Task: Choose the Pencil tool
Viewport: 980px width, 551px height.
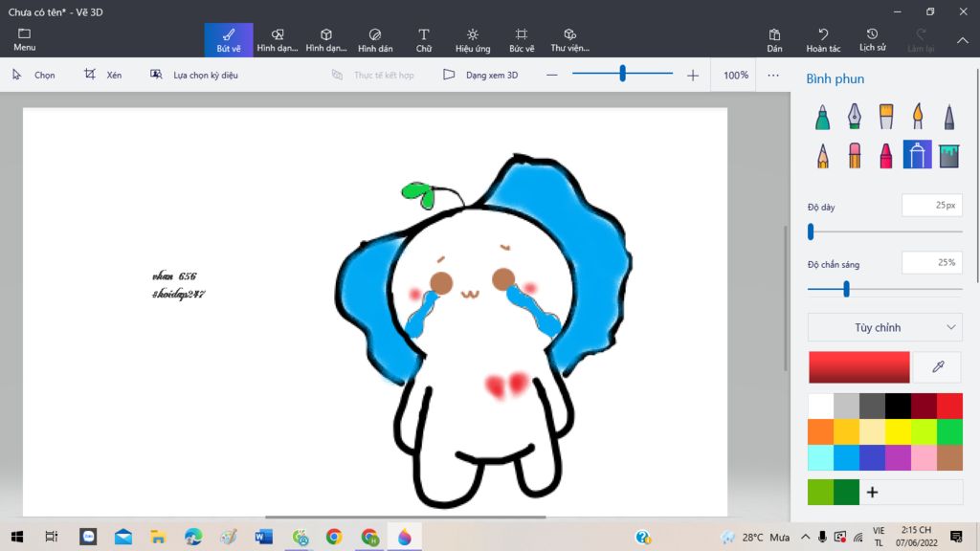Action: [x=822, y=155]
